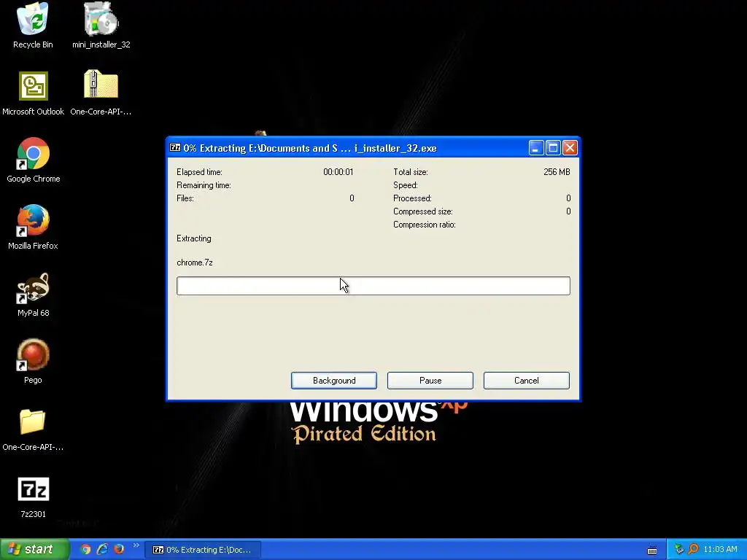Click the chrome.7z file name text

pos(194,262)
